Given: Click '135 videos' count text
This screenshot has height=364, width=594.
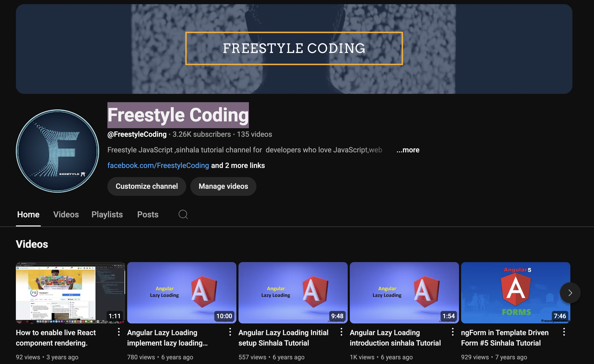Looking at the screenshot, I should [255, 134].
